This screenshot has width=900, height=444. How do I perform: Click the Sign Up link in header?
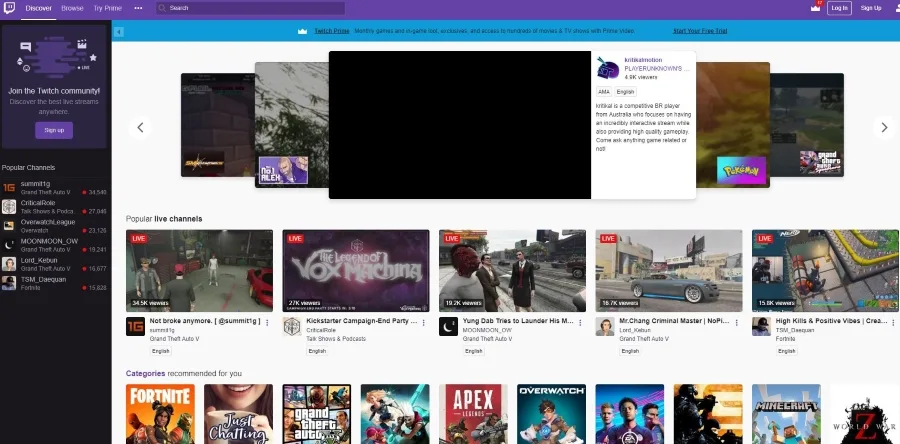(x=871, y=8)
